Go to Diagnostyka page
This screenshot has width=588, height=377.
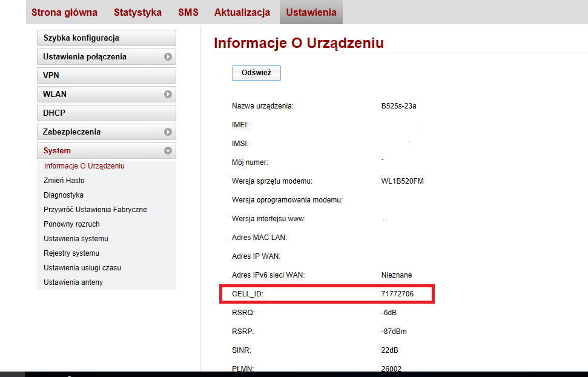pos(64,195)
